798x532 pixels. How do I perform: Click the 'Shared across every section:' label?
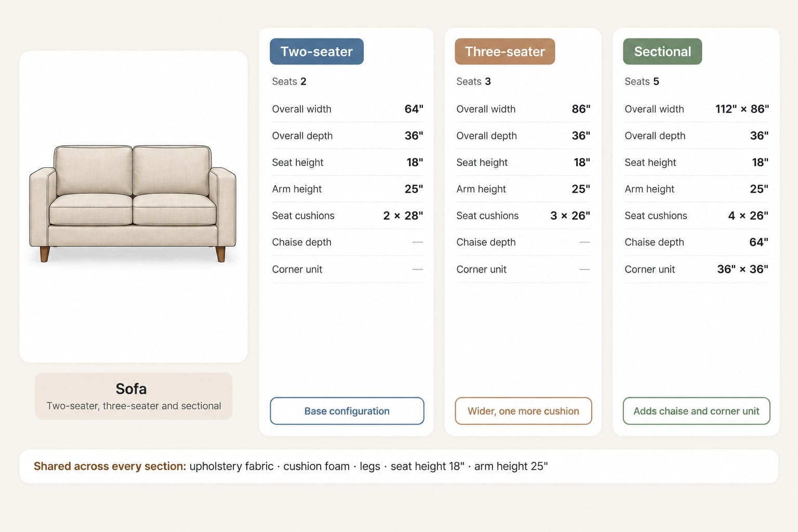click(110, 466)
